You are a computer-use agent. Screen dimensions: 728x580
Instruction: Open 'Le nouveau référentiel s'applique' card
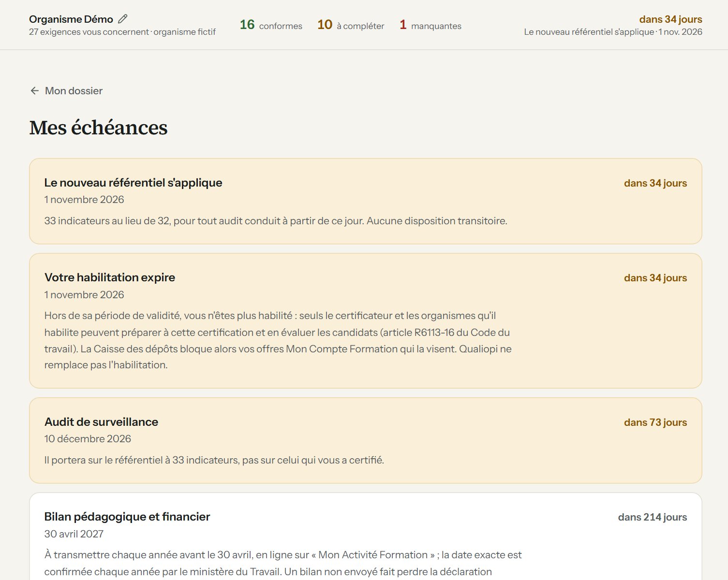(x=365, y=201)
